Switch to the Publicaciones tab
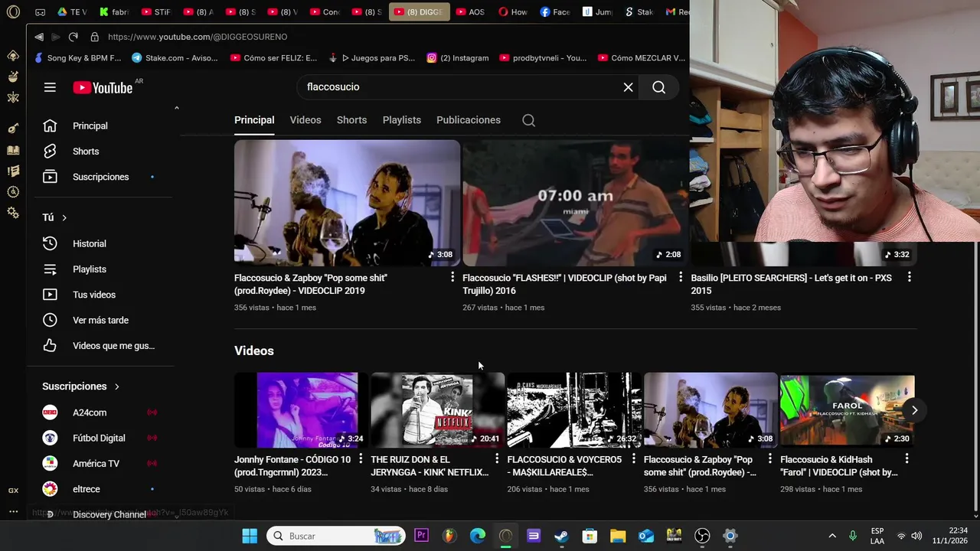 (x=469, y=120)
